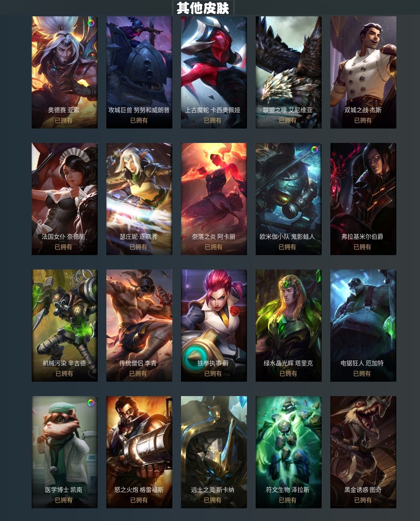This screenshot has width=420, height=521.
Task: Click the chroma icon on 欧米伽小队 鬼影蛙人 card
Action: (314, 150)
